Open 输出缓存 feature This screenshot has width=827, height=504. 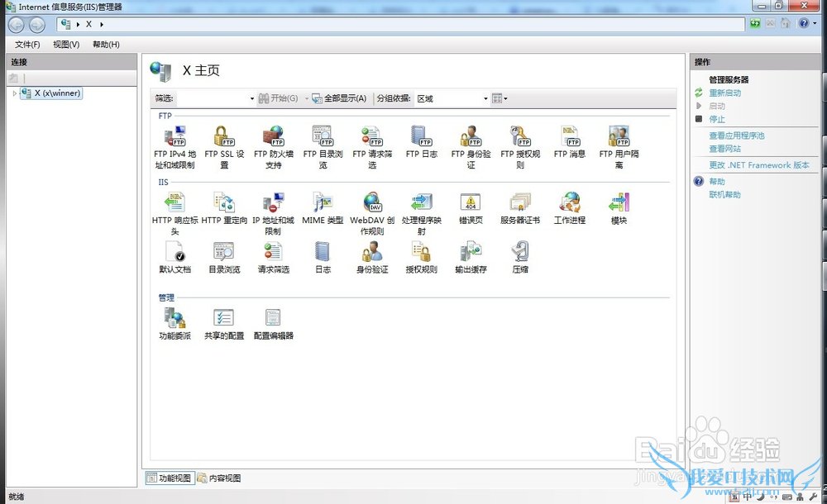coord(471,257)
